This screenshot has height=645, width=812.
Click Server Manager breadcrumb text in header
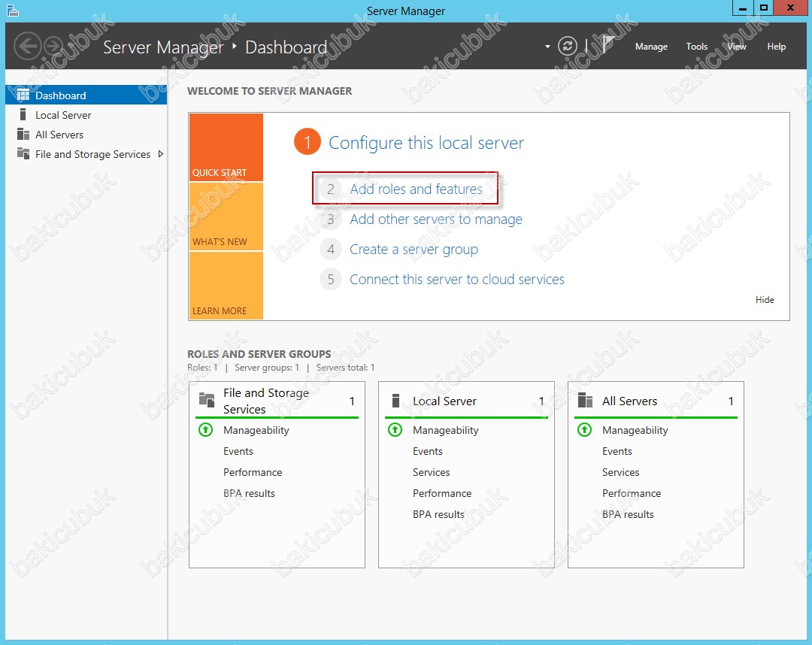click(163, 47)
